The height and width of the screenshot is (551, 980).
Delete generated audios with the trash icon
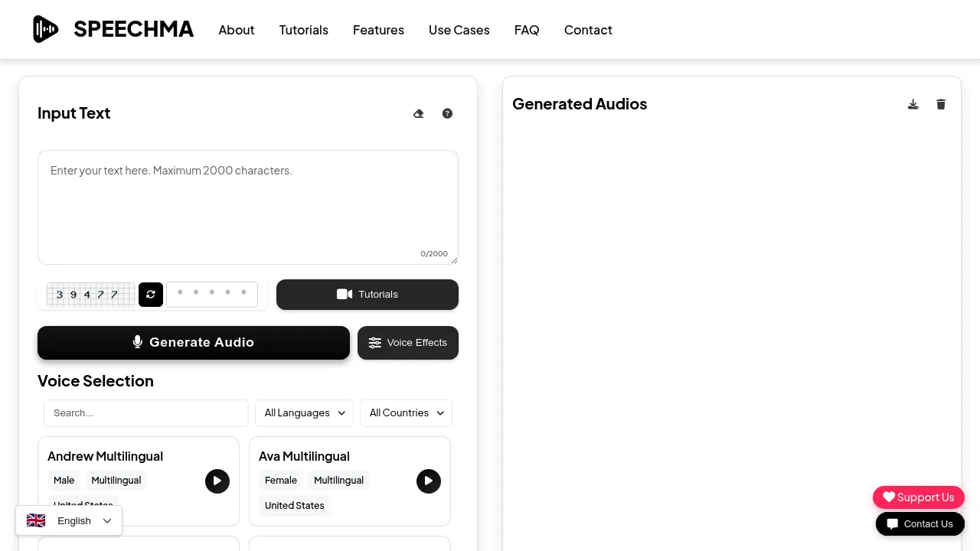[940, 104]
